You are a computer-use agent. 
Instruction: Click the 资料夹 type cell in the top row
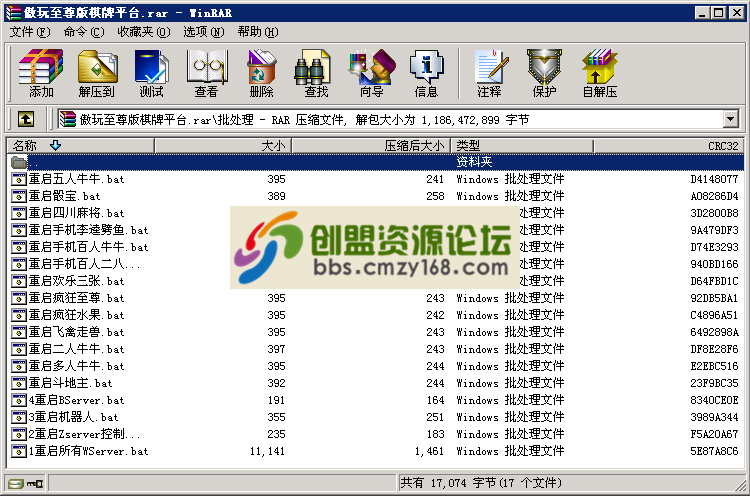pos(474,162)
